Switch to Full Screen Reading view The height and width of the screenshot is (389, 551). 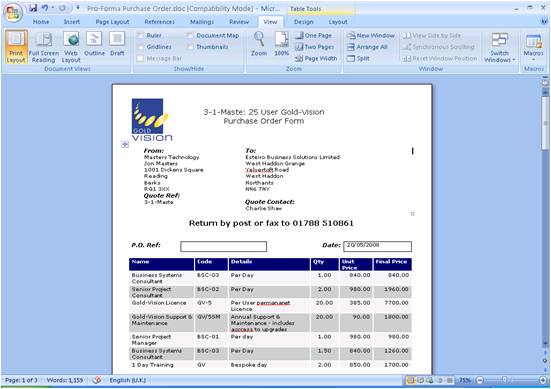[x=44, y=47]
